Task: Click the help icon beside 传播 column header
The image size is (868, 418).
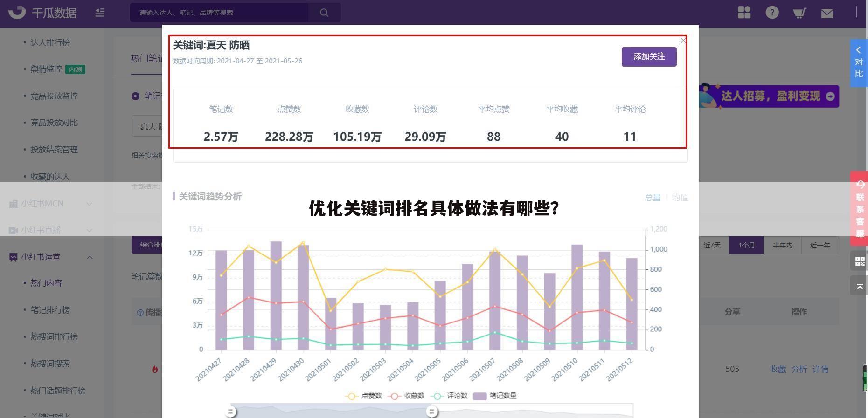Action: coord(140,312)
